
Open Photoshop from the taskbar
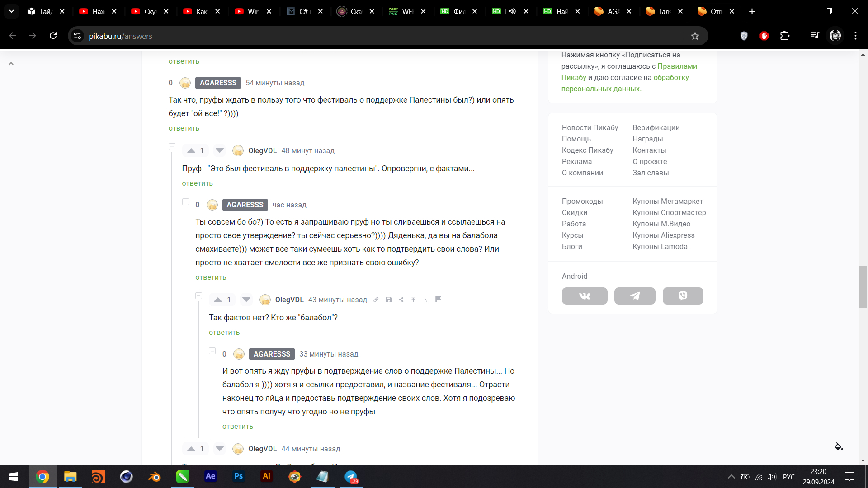tap(238, 476)
